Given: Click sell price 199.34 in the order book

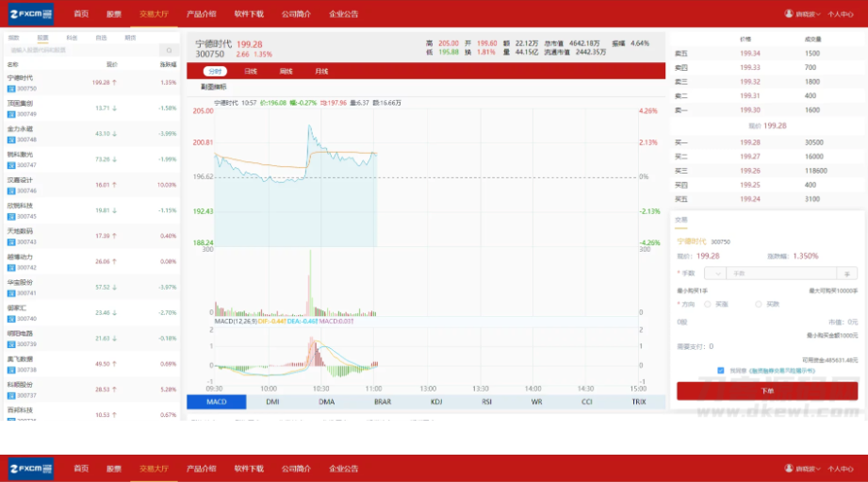Looking at the screenshot, I should 749,54.
